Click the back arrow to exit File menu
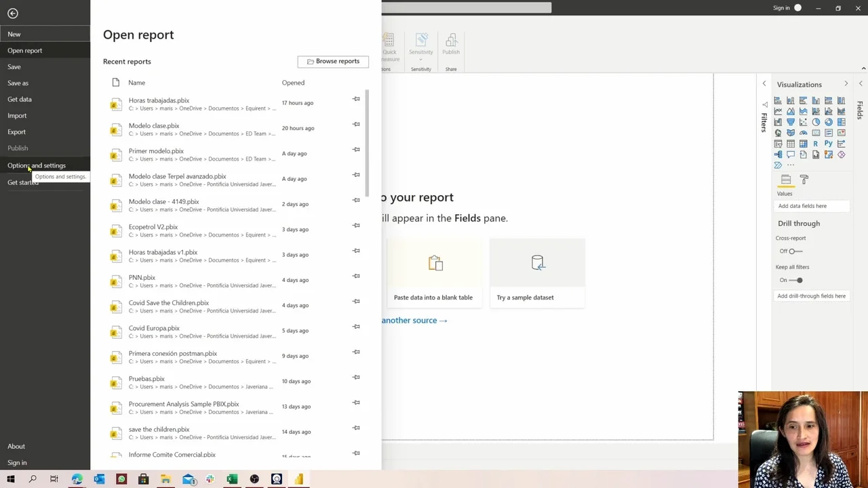This screenshot has width=868, height=488. 12,13
